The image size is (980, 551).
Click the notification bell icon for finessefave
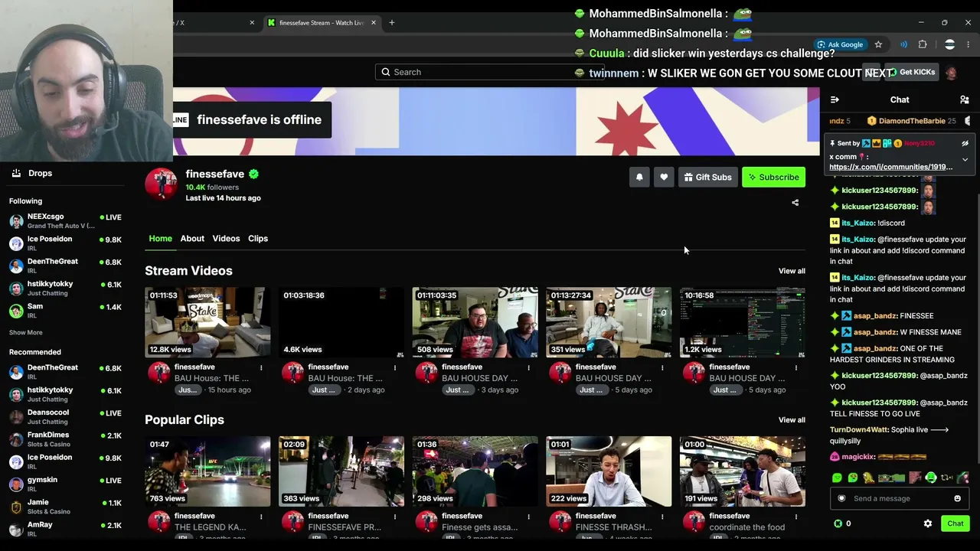point(639,178)
